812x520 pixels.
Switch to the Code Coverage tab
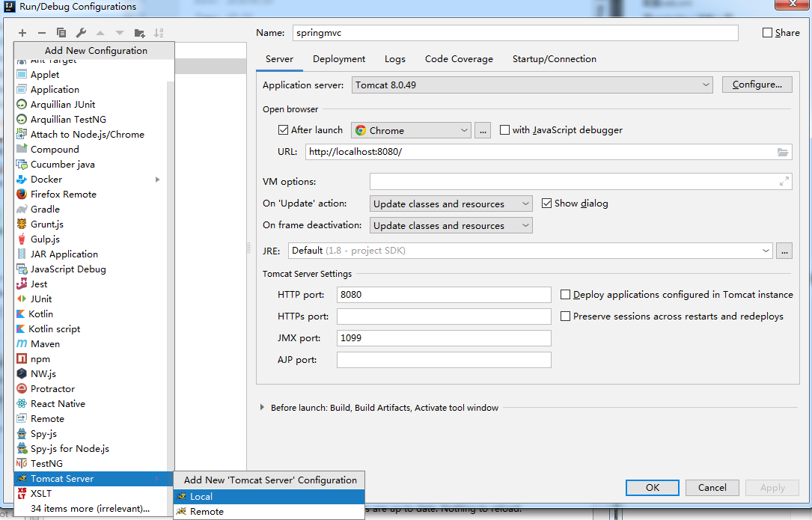(x=459, y=59)
